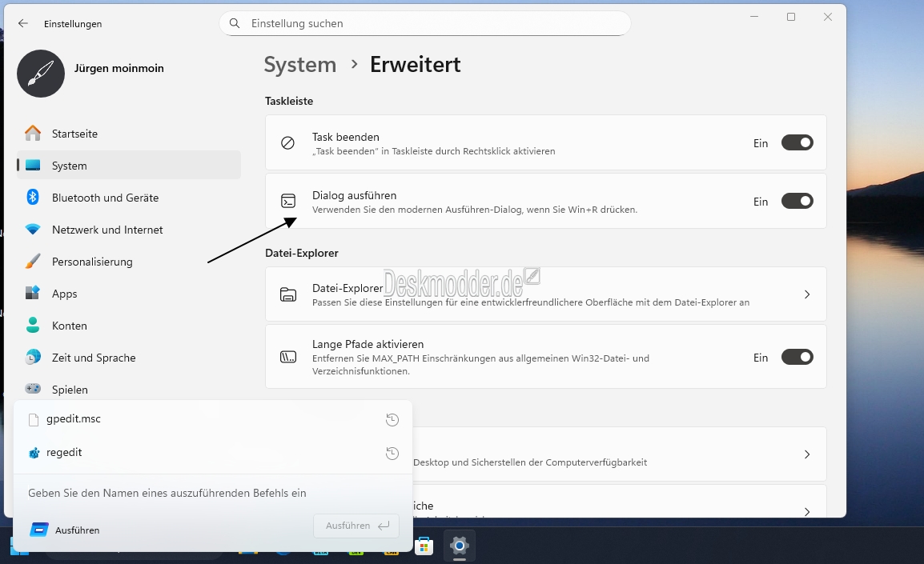Open the Apps settings category
This screenshot has height=564, width=924.
tap(64, 294)
